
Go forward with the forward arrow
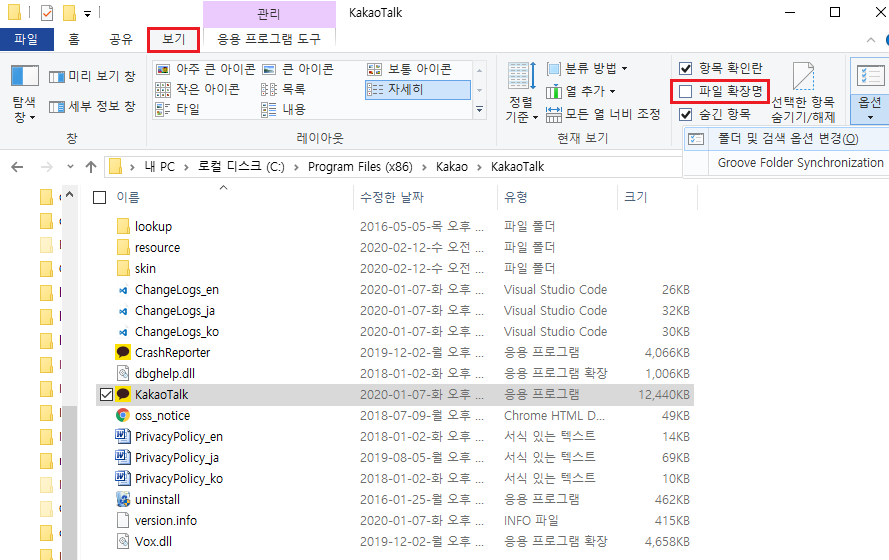click(47, 167)
